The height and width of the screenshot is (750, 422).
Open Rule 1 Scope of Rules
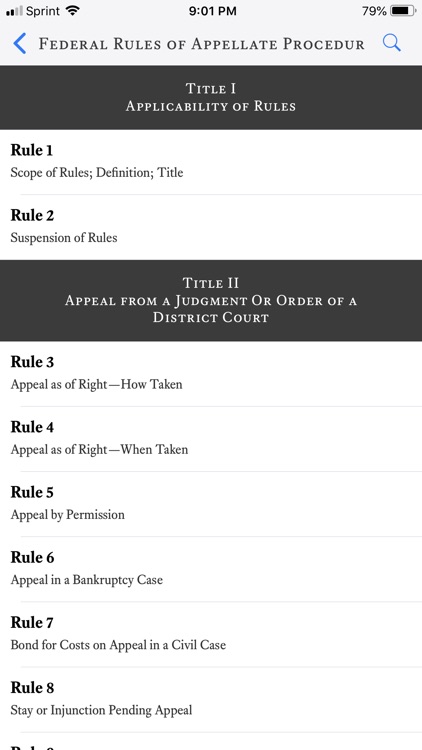[211, 162]
